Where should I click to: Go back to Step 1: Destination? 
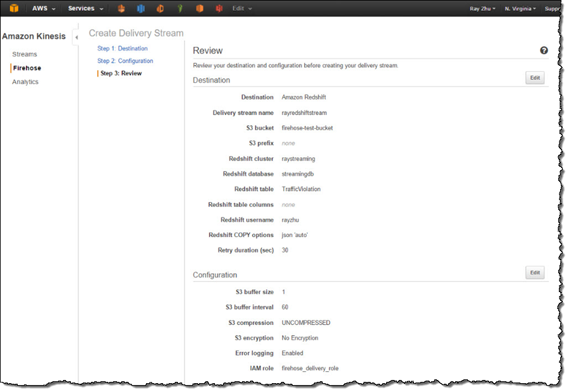tap(122, 49)
